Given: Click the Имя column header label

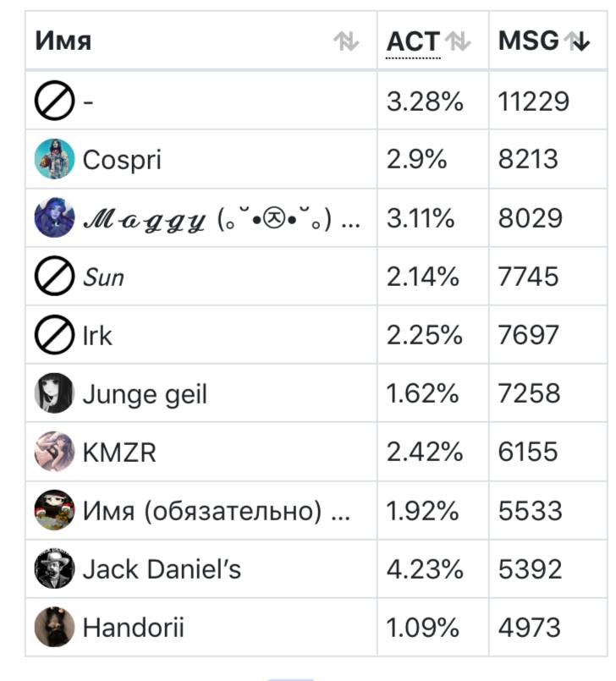Looking at the screenshot, I should pos(63,41).
